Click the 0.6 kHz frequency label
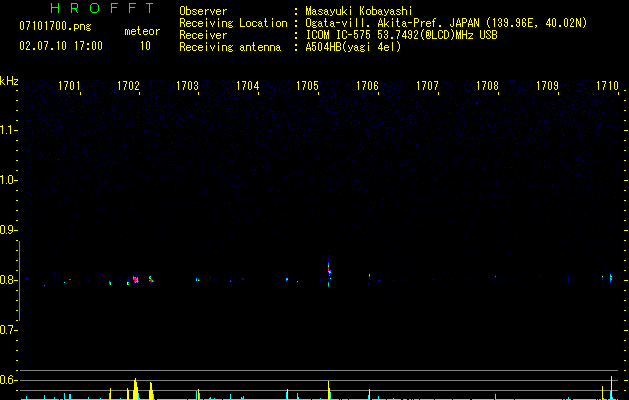Image resolution: width=629 pixels, height=400 pixels. tap(7, 380)
